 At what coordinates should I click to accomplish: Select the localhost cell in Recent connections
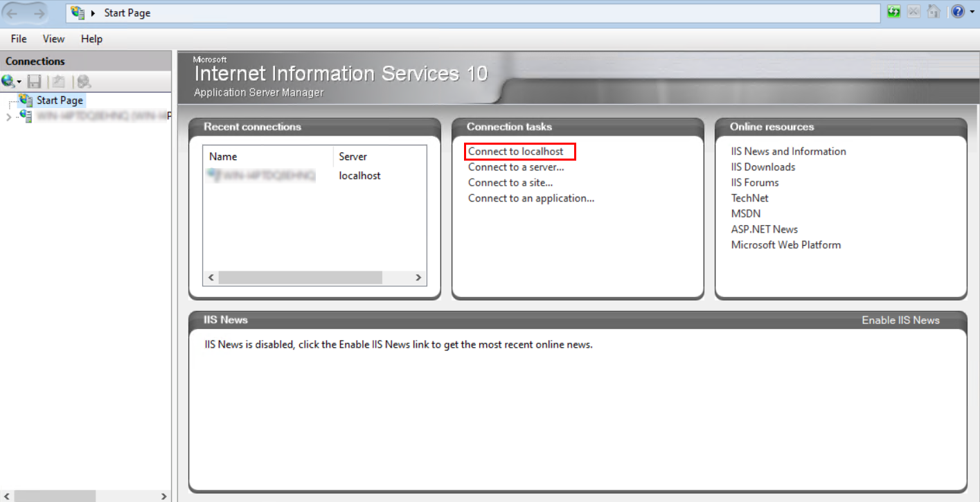[x=360, y=176]
